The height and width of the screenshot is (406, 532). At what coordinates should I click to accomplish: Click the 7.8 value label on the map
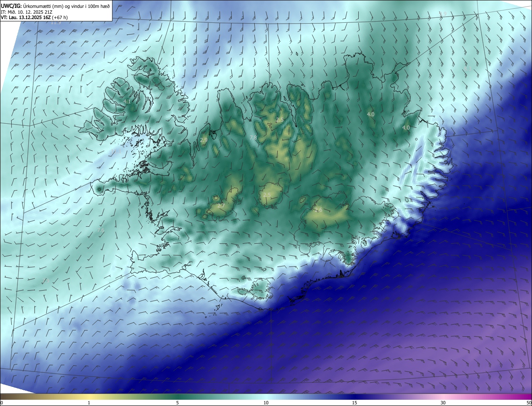point(253,137)
